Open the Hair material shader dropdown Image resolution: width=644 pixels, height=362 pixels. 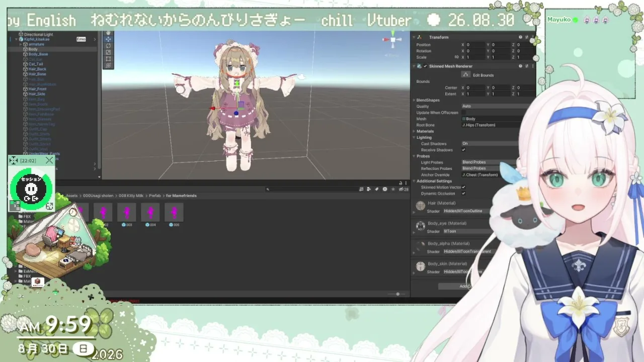(467, 211)
